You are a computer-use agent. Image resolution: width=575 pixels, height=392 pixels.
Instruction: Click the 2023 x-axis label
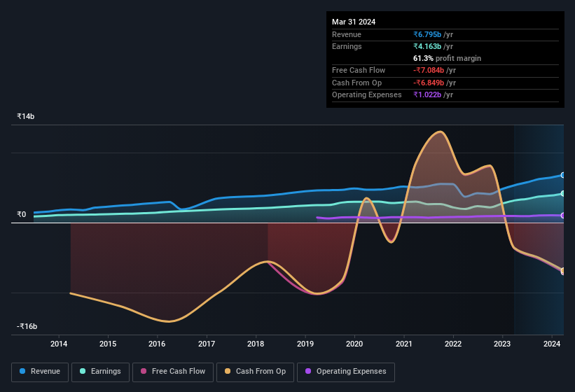[x=502, y=344]
